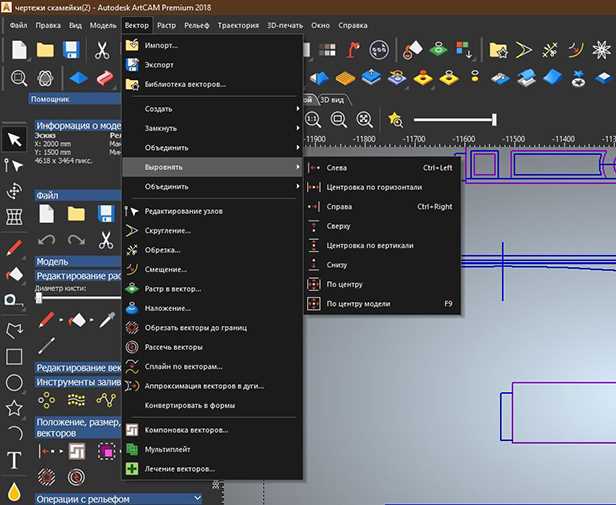Click the star favorite zoom icon
The image size is (616, 505).
click(x=395, y=119)
